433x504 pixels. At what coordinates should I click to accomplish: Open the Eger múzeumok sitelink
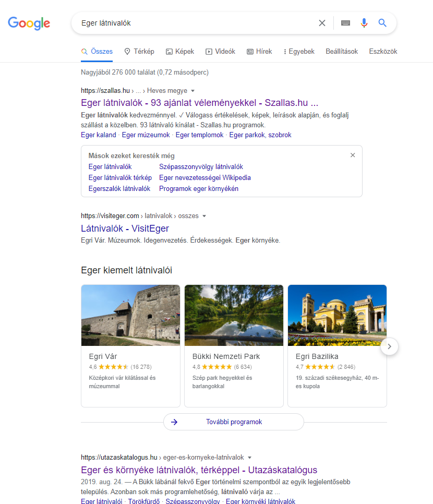point(146,135)
